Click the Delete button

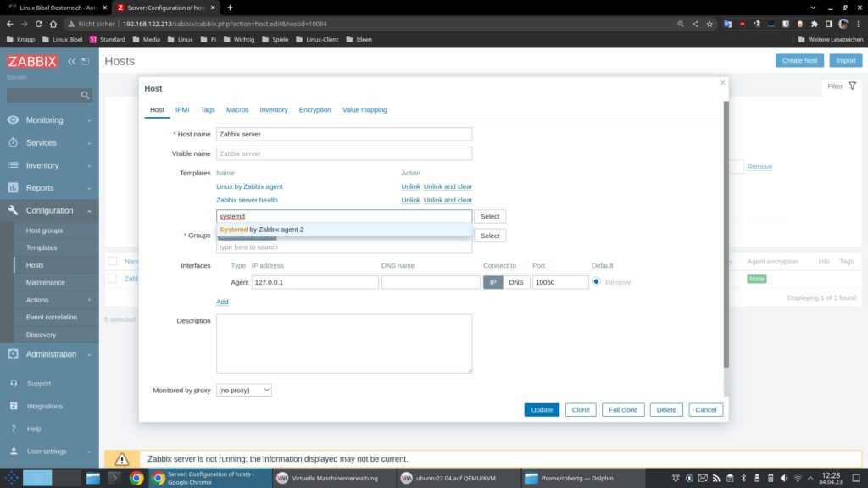click(666, 410)
